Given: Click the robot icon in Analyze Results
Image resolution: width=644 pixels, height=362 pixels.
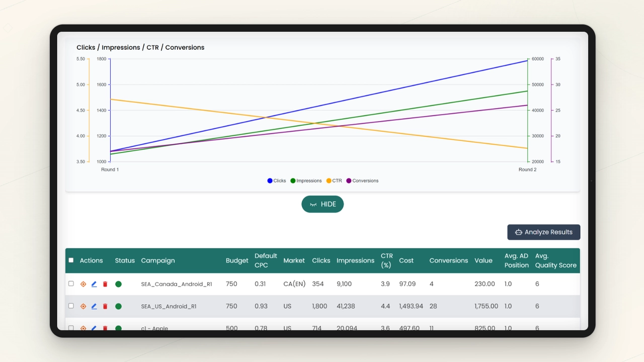Looking at the screenshot, I should (x=519, y=232).
